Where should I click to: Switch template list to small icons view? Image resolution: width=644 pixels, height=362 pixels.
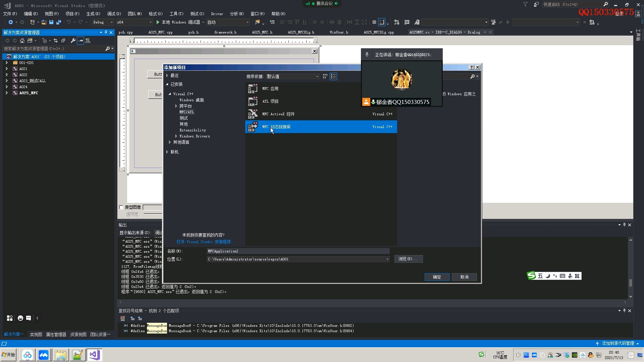325,76
